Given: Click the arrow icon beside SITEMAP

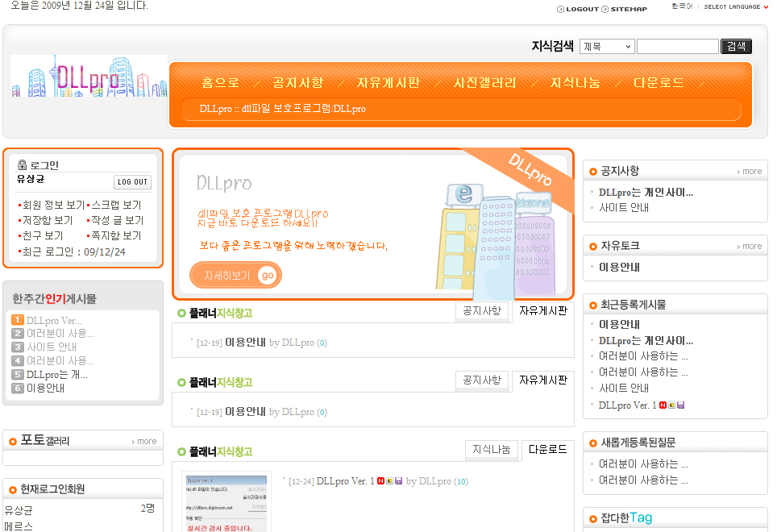Looking at the screenshot, I should click(605, 9).
